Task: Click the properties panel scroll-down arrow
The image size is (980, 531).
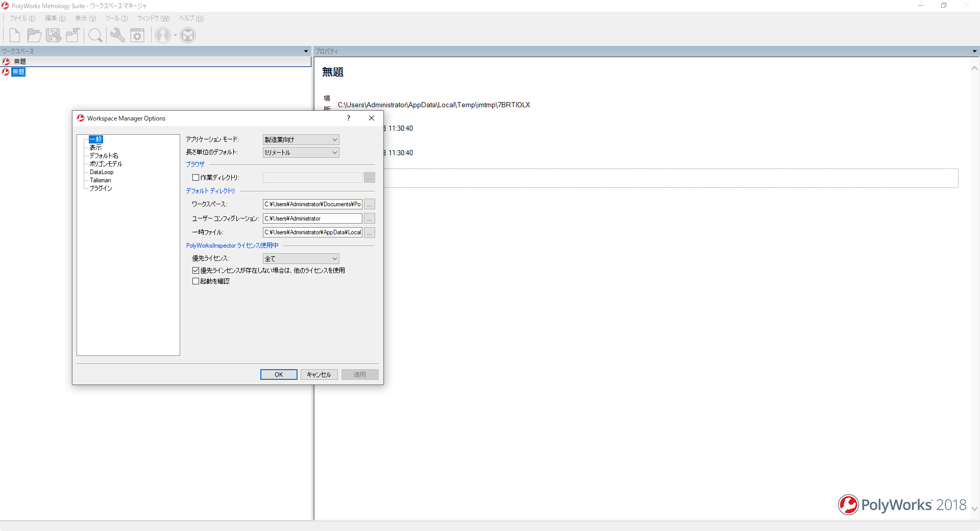Action: tap(974, 509)
